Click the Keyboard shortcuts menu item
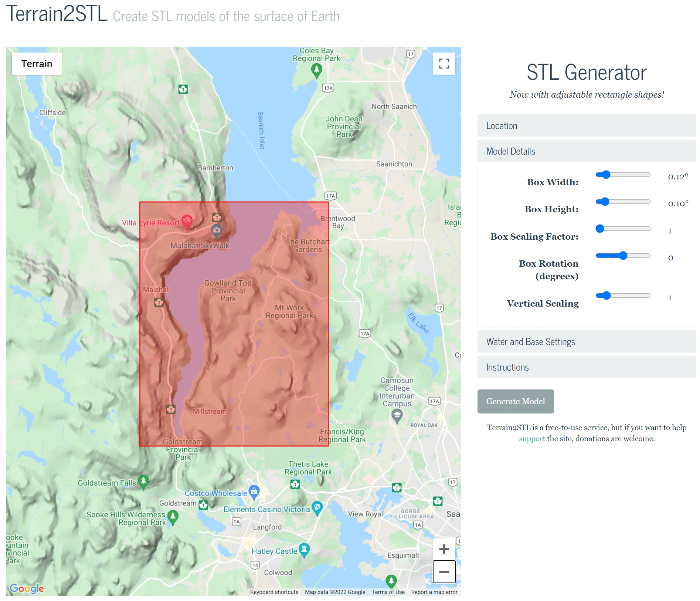700x601 pixels. (x=274, y=592)
